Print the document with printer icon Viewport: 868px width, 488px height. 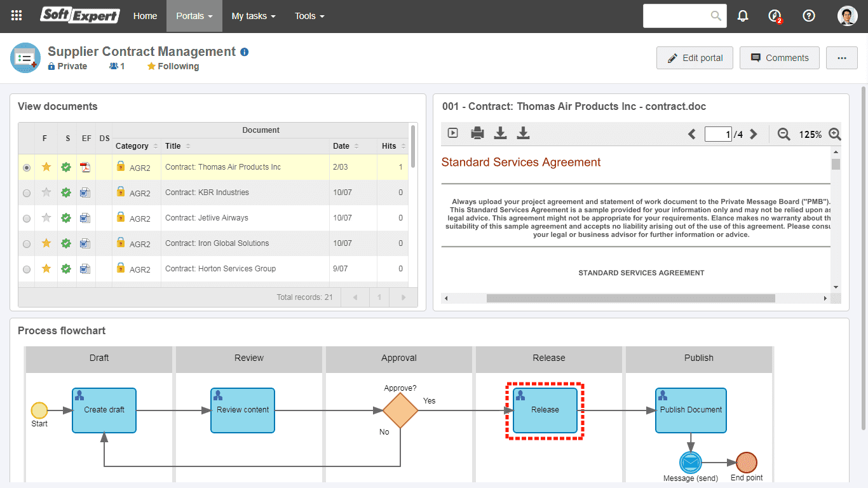point(478,133)
